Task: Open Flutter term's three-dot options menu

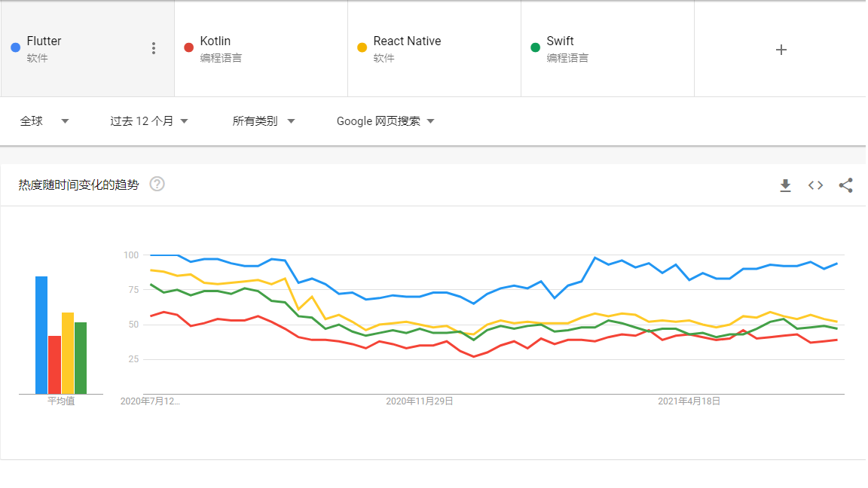Action: 154,49
